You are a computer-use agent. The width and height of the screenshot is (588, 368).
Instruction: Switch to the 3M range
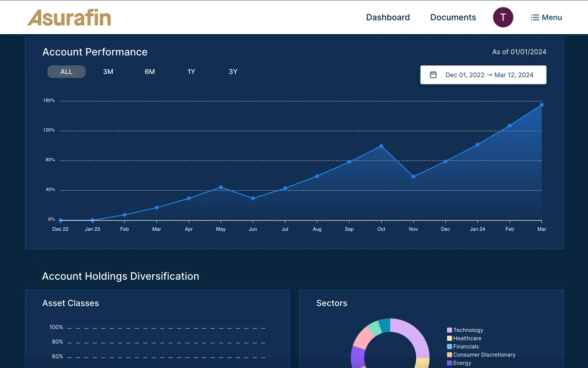tap(108, 71)
